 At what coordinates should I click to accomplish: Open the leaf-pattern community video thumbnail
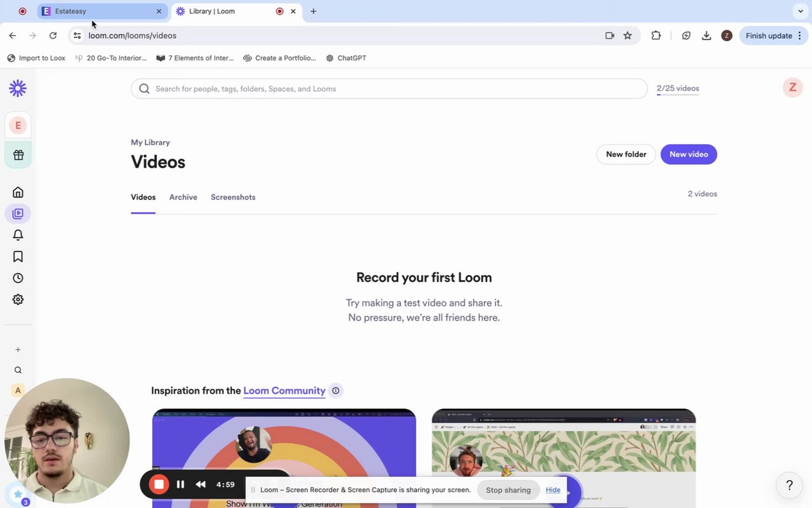564,458
